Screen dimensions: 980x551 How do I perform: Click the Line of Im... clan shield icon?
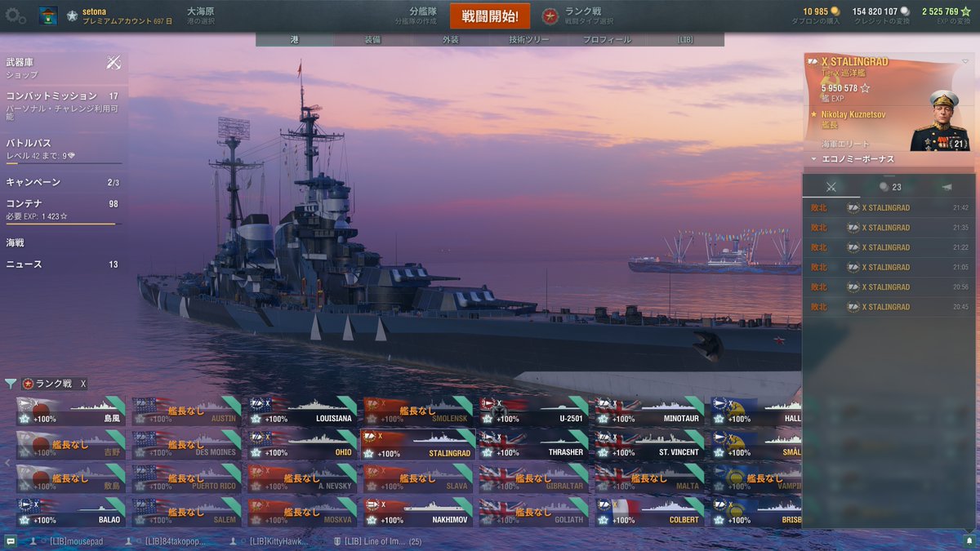click(x=337, y=541)
